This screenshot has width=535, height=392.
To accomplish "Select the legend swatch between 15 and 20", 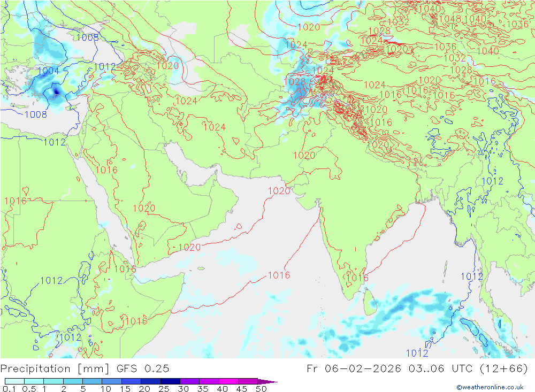I will tap(132, 381).
